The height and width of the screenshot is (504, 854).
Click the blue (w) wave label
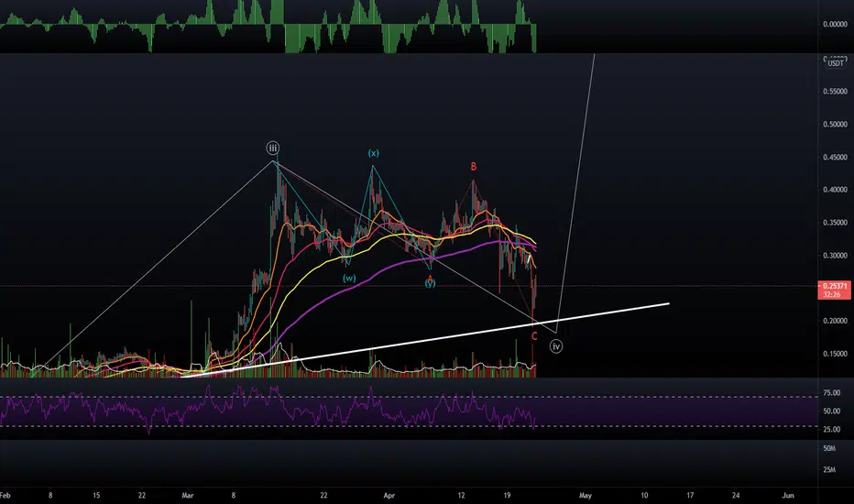click(x=349, y=278)
